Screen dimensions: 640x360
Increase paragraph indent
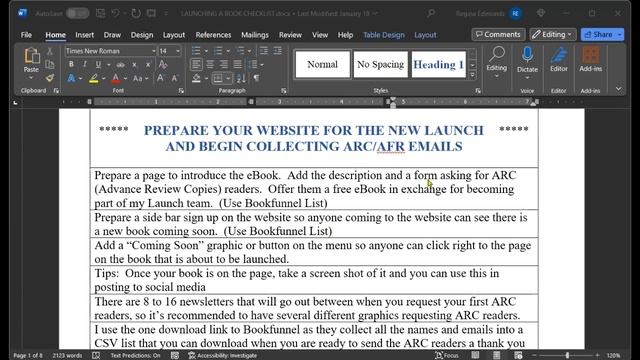(277, 51)
